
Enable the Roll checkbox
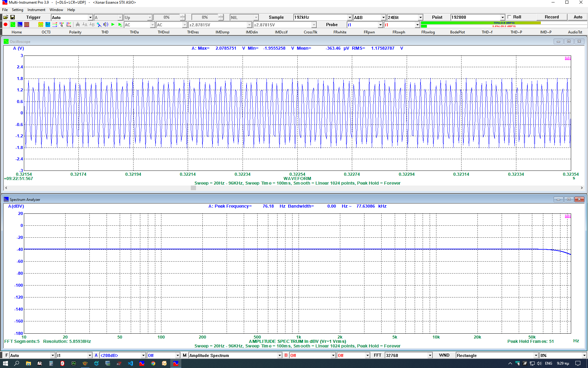tap(509, 17)
